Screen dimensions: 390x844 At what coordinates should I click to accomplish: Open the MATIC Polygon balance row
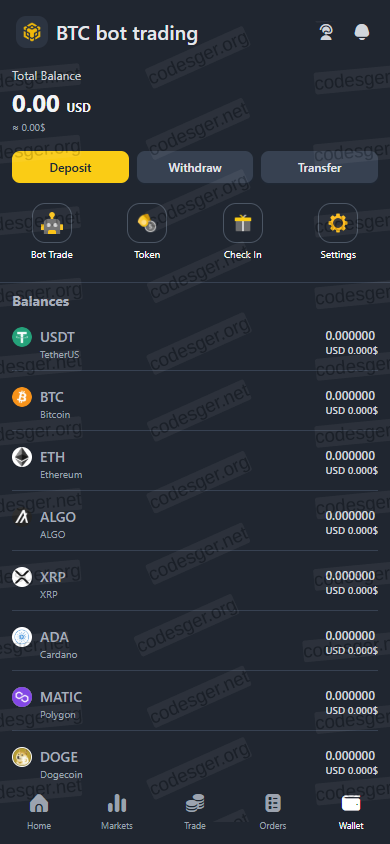tap(195, 701)
